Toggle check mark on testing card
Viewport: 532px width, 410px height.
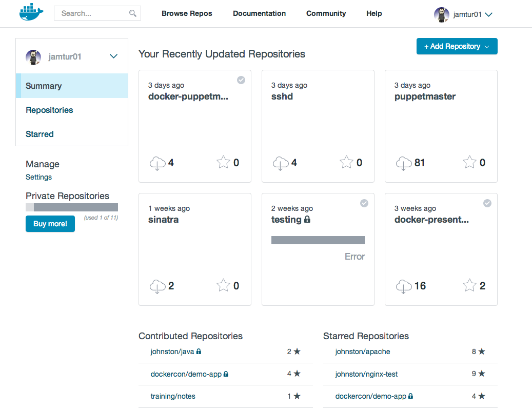pyautogui.click(x=364, y=203)
